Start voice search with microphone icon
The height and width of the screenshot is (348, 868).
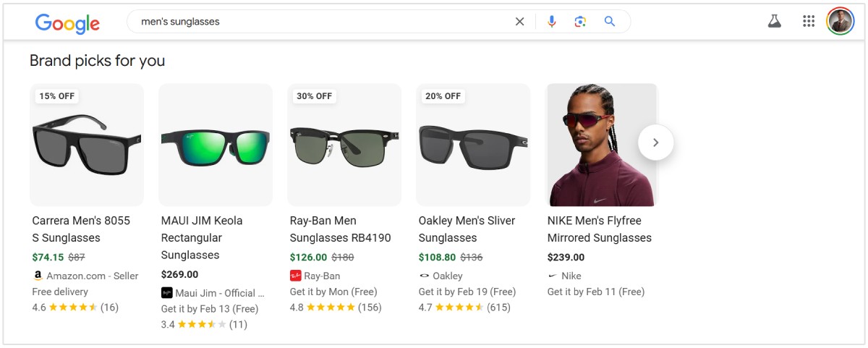552,22
